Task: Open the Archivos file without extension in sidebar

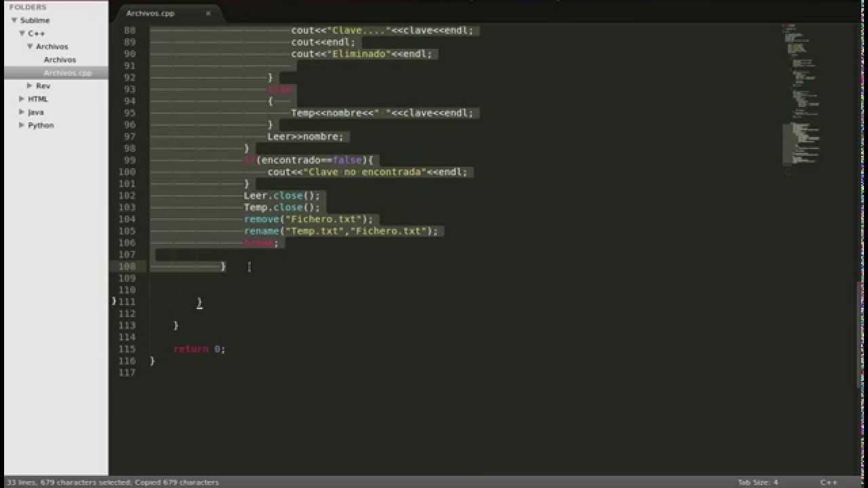Action: 60,60
